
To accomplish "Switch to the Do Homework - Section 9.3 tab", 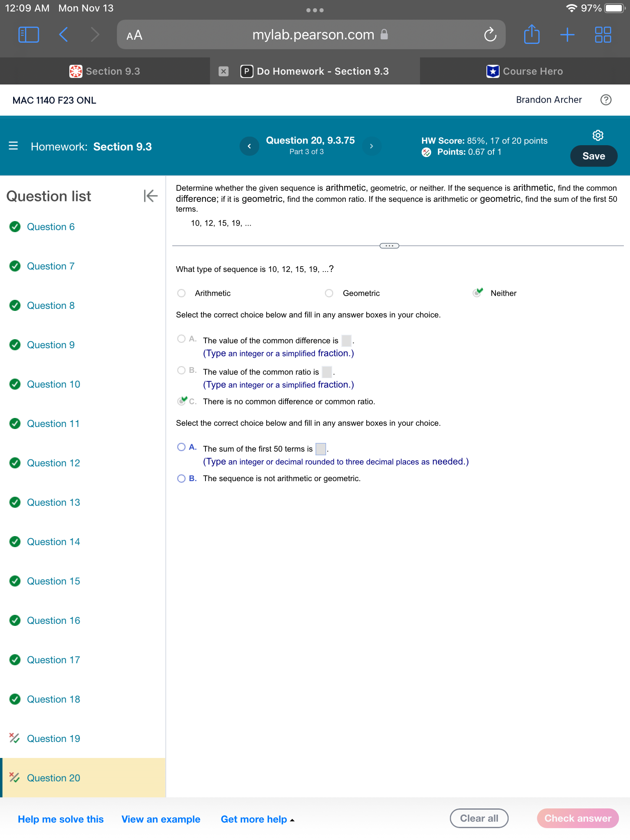I will (315, 71).
